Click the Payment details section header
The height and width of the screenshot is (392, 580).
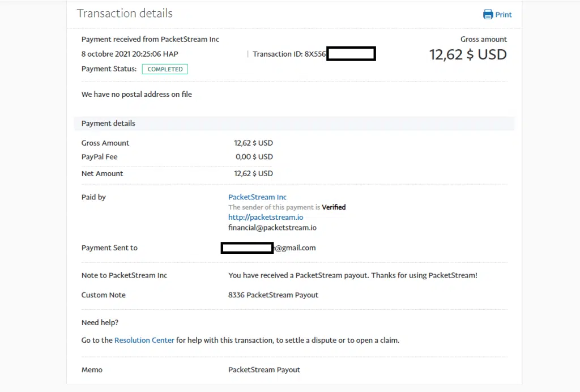tap(294, 123)
